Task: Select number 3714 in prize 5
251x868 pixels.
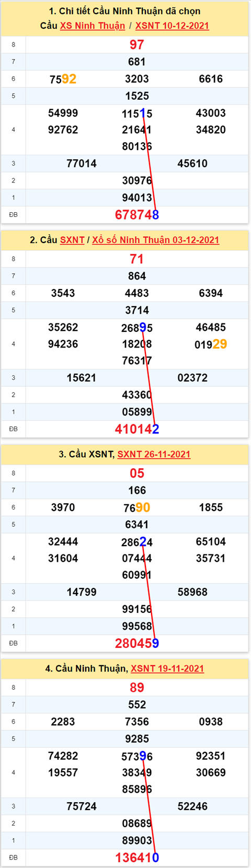Action: click(137, 310)
